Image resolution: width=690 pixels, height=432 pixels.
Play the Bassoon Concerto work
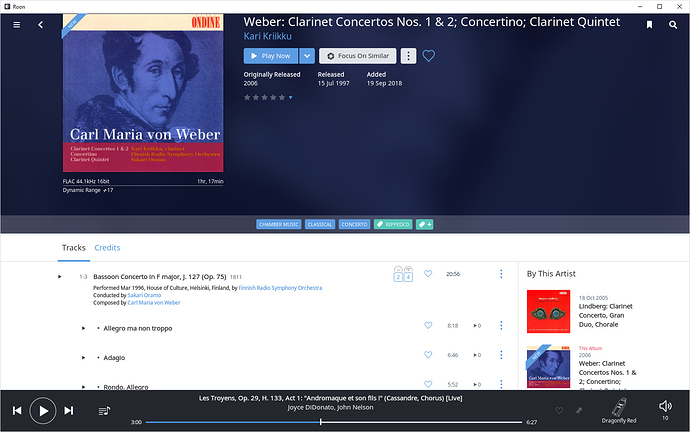59,277
